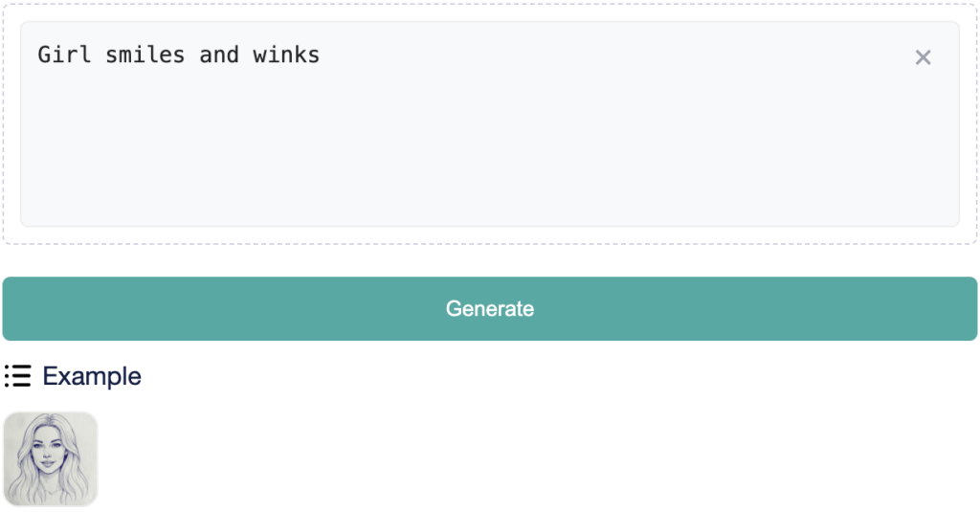Start generation with the teal Generate bar
The image size is (980, 512).
coord(489,308)
